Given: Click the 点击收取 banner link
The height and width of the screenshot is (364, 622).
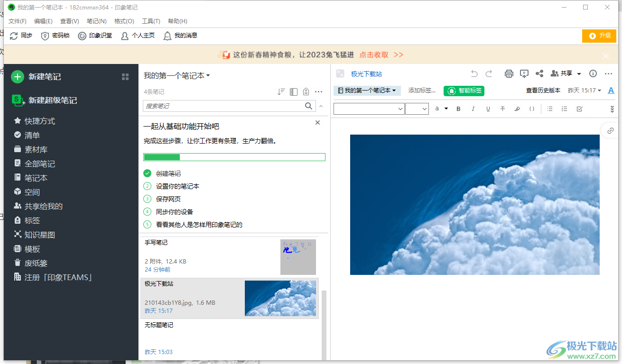Looking at the screenshot, I should (x=374, y=55).
